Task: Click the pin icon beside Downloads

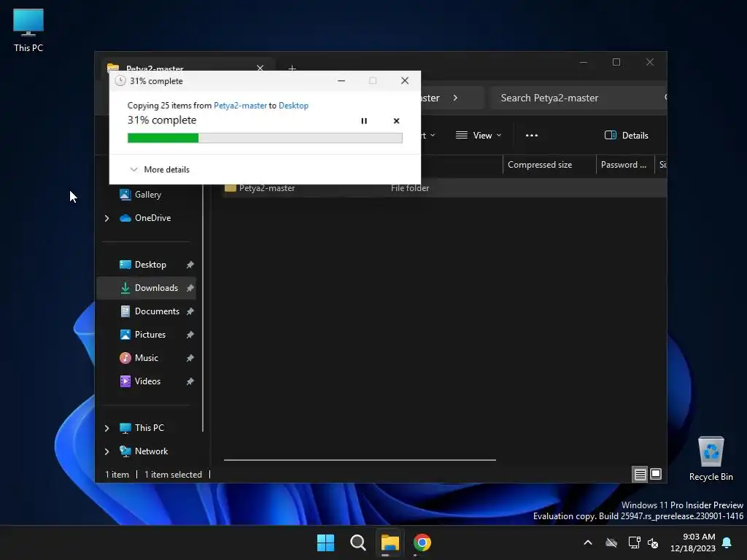Action: [190, 288]
